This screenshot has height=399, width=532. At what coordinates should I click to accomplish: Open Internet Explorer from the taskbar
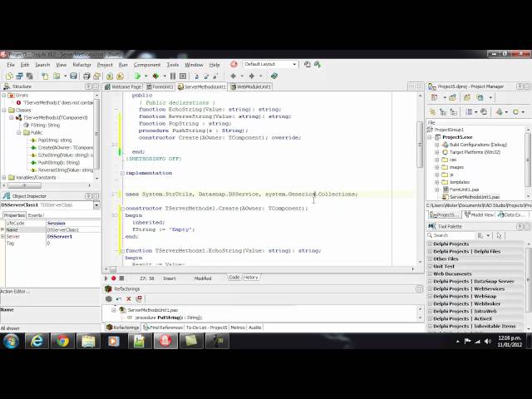click(37, 341)
